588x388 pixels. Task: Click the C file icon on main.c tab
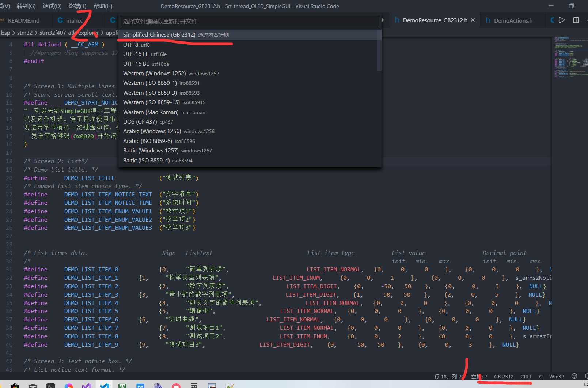(x=60, y=20)
